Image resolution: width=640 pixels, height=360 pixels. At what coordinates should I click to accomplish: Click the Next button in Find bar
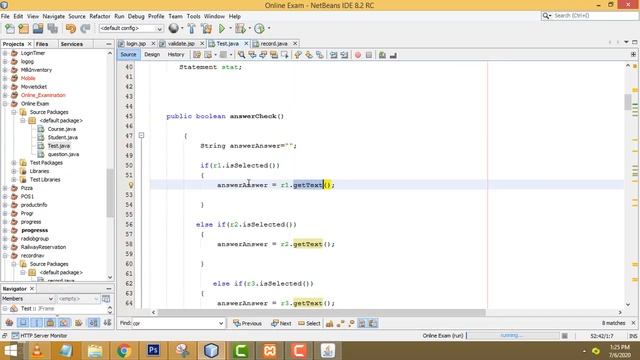point(281,323)
